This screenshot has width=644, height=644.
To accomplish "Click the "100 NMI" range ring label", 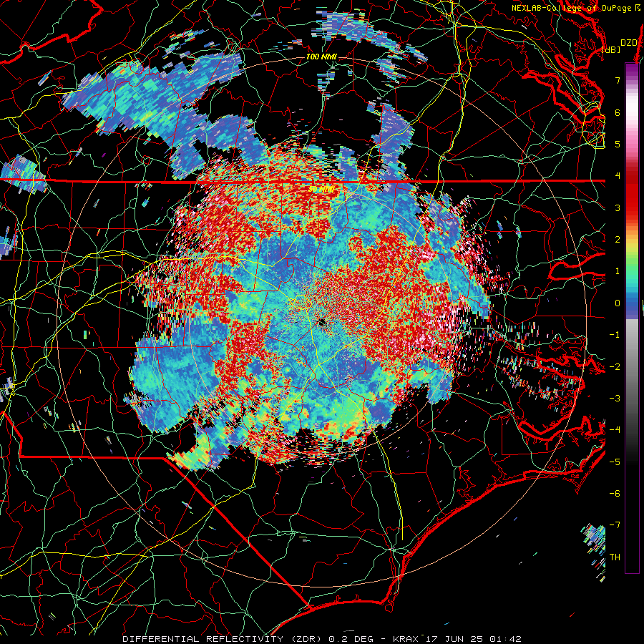I will tap(321, 57).
